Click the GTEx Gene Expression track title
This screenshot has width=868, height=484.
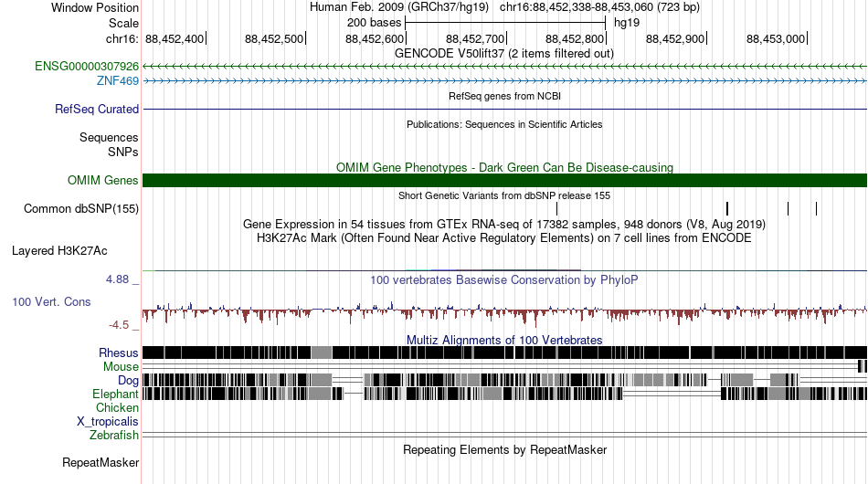(x=504, y=224)
